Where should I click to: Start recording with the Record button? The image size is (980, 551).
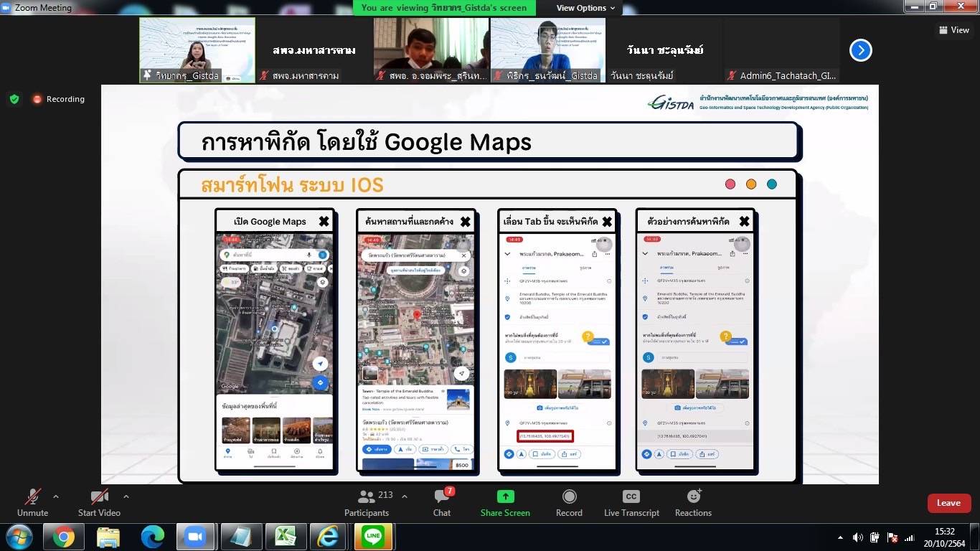point(569,502)
